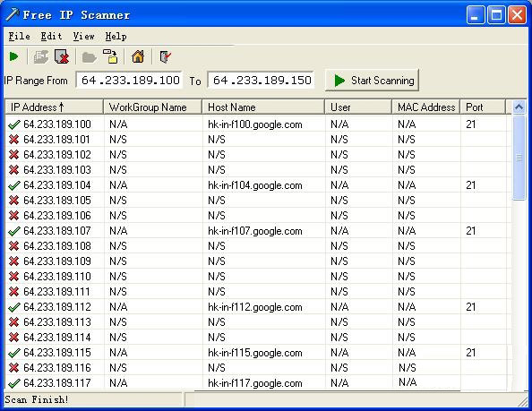Click the gray open folder toolbar icon
532x411 pixels.
pyautogui.click(x=90, y=57)
